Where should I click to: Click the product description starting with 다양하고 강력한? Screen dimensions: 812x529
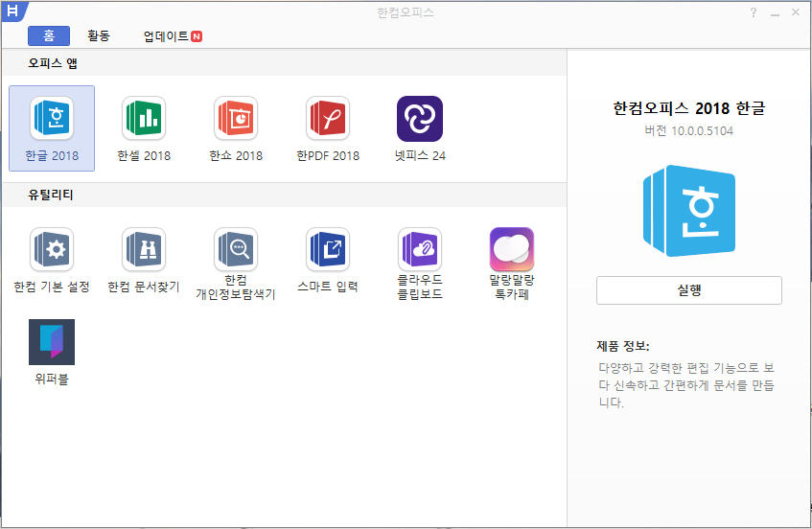point(686,385)
